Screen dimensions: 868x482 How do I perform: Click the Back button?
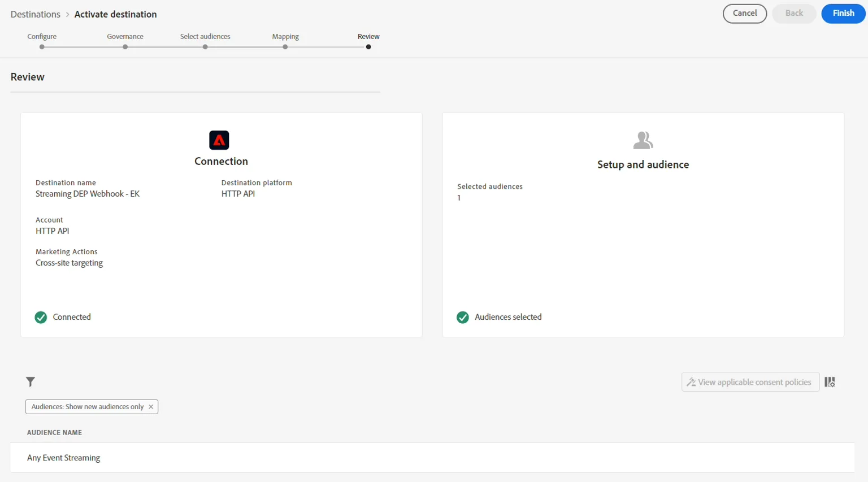[794, 14]
